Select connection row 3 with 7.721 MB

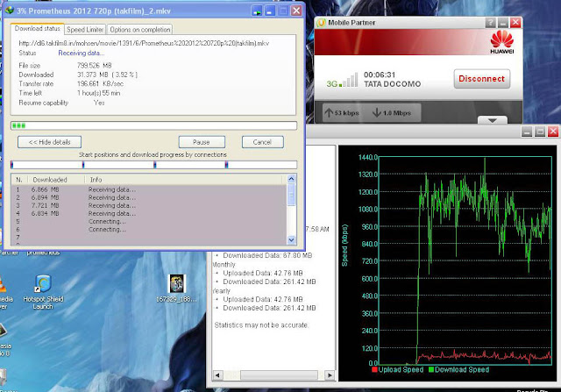click(x=149, y=205)
